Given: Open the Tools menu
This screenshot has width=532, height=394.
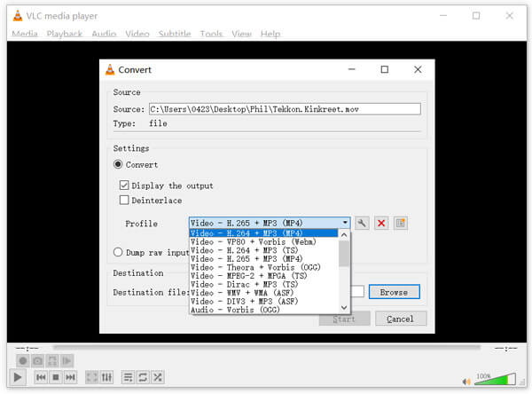Looking at the screenshot, I should pos(211,34).
